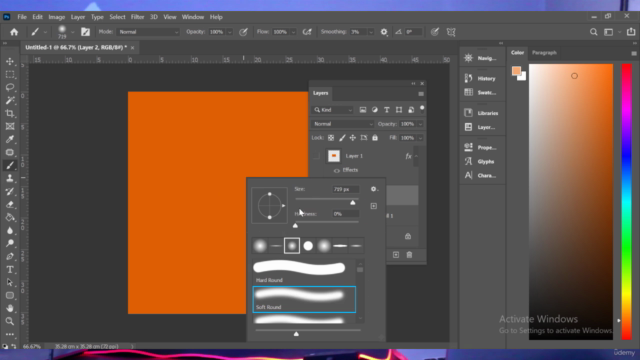
Task: Select the Lasso tool
Action: click(x=10, y=87)
